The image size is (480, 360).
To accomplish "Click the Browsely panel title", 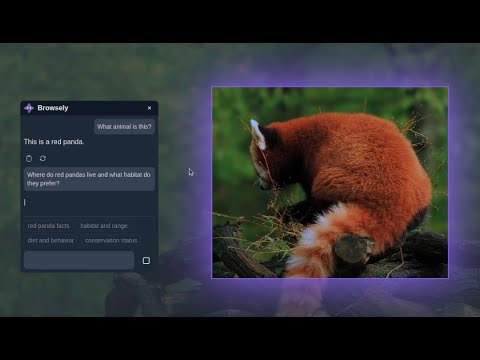I will (x=53, y=108).
